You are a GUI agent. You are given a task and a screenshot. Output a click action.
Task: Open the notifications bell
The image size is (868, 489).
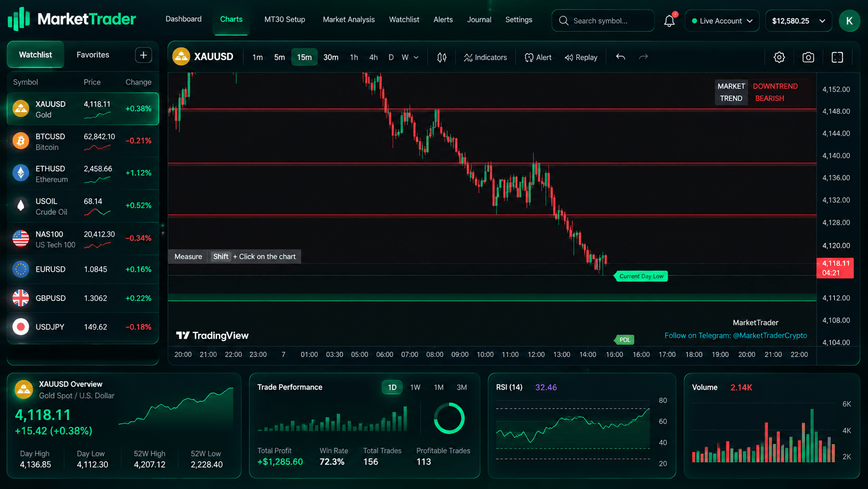point(670,21)
